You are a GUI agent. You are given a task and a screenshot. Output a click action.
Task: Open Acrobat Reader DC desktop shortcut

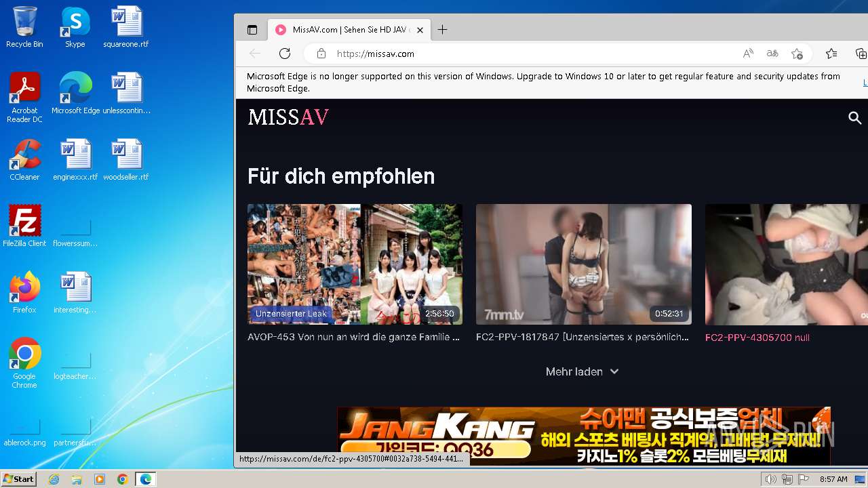24,98
